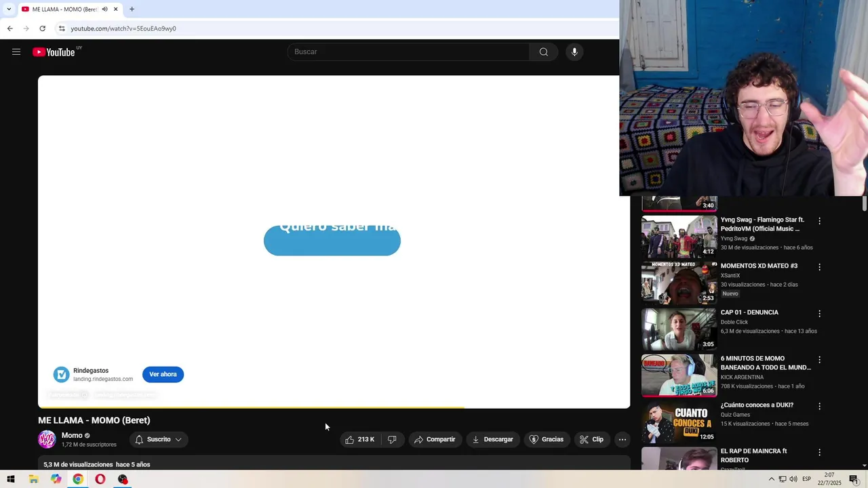Image resolution: width=868 pixels, height=488 pixels.
Task: Open Compartir share dialog
Action: (435, 439)
